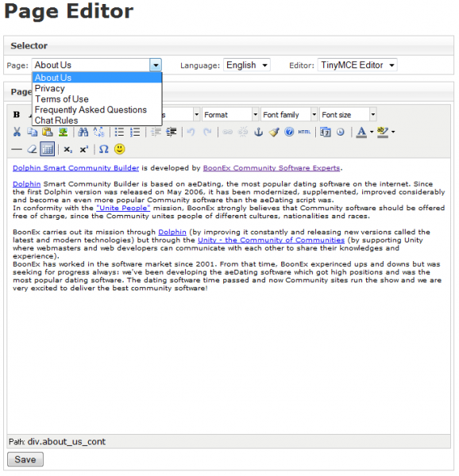This screenshot has width=459, height=476.
Task: Expand the highlight color picker arrow
Action: (393, 132)
